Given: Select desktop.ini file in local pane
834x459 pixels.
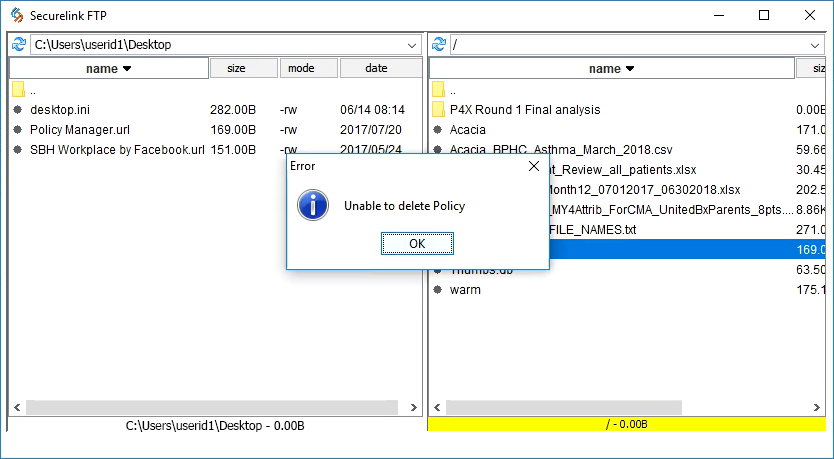Looking at the screenshot, I should (x=60, y=110).
